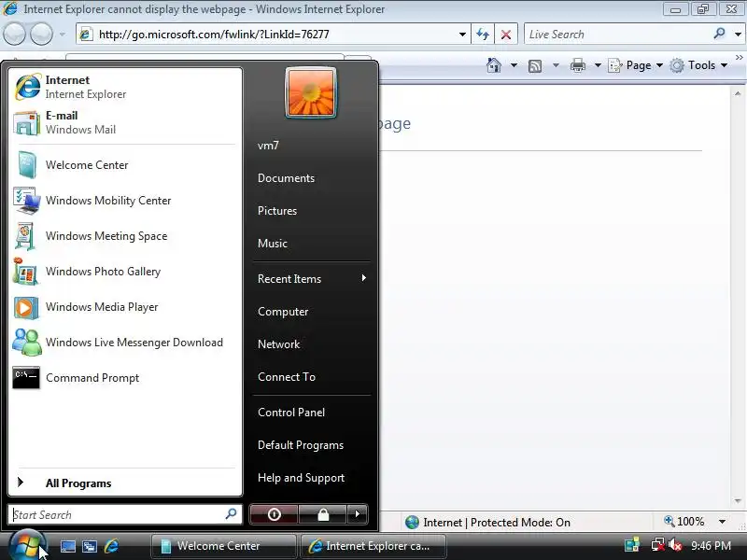The height and width of the screenshot is (560, 747).
Task: Open the Print dropdown arrow
Action: tap(598, 65)
